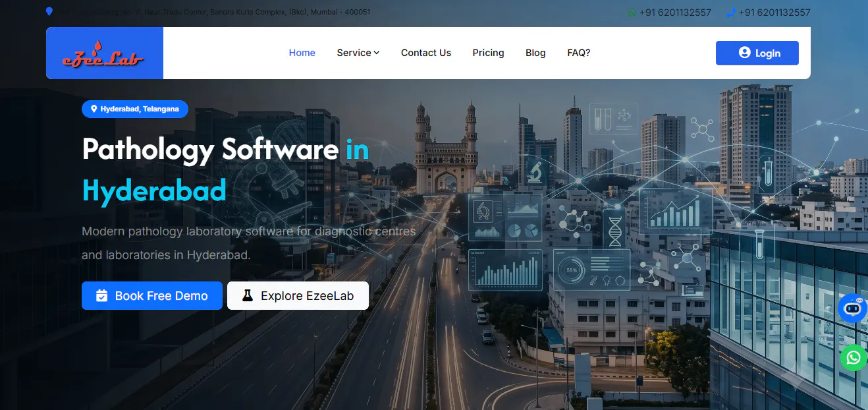Image resolution: width=868 pixels, height=410 pixels.
Task: Open the chatbot robot assistant icon
Action: [x=853, y=308]
